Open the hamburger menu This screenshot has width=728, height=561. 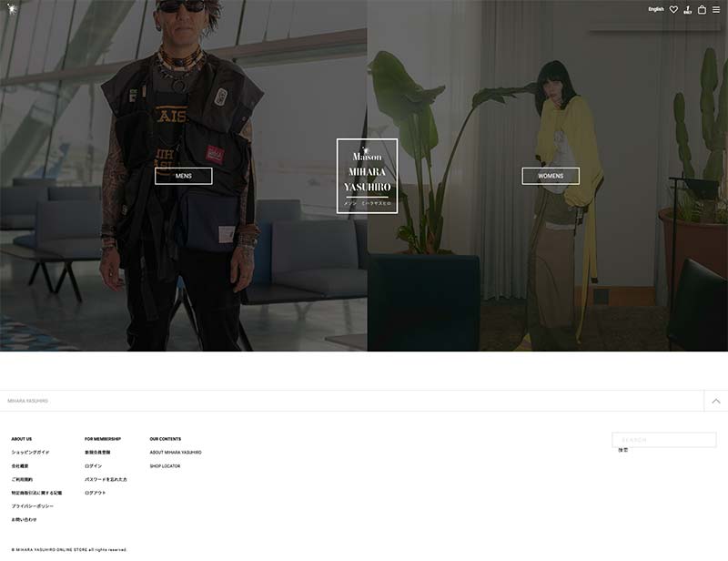(716, 9)
